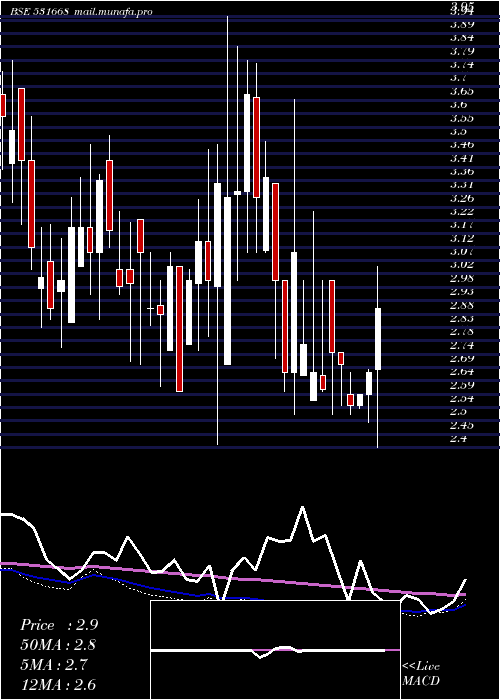500x700 pixels.
Task: Click the <<Live MACD label
Action: point(421,673)
